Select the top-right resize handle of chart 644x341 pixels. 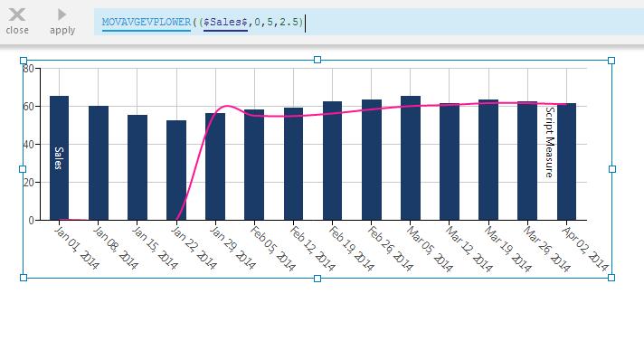pyautogui.click(x=611, y=61)
